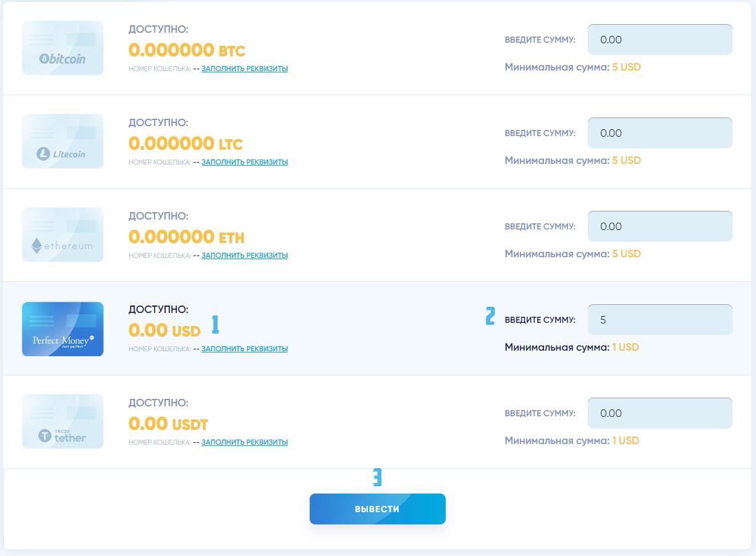
Task: Click the Perfect Money amount field showing 5
Action: pos(660,320)
